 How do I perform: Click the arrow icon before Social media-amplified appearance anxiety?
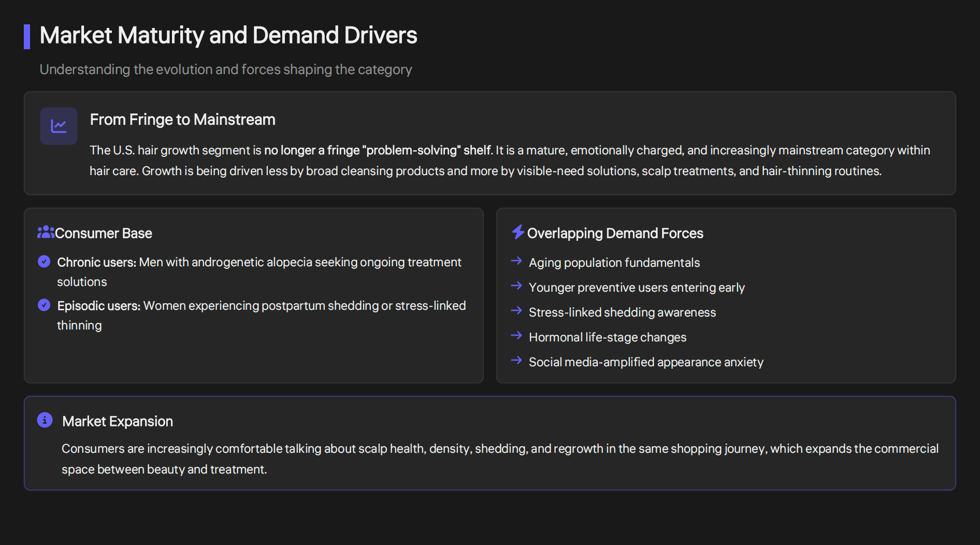pos(516,361)
